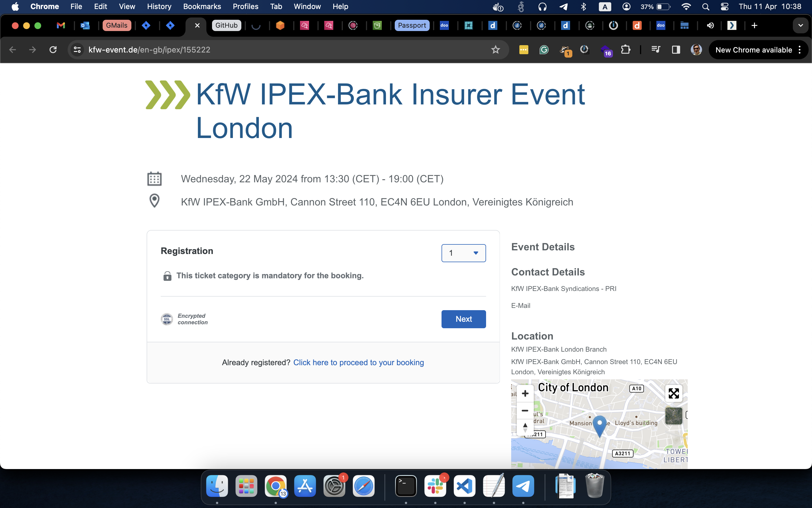Image resolution: width=812 pixels, height=508 pixels.
Task: Open Finder from the Dock
Action: [x=217, y=486]
